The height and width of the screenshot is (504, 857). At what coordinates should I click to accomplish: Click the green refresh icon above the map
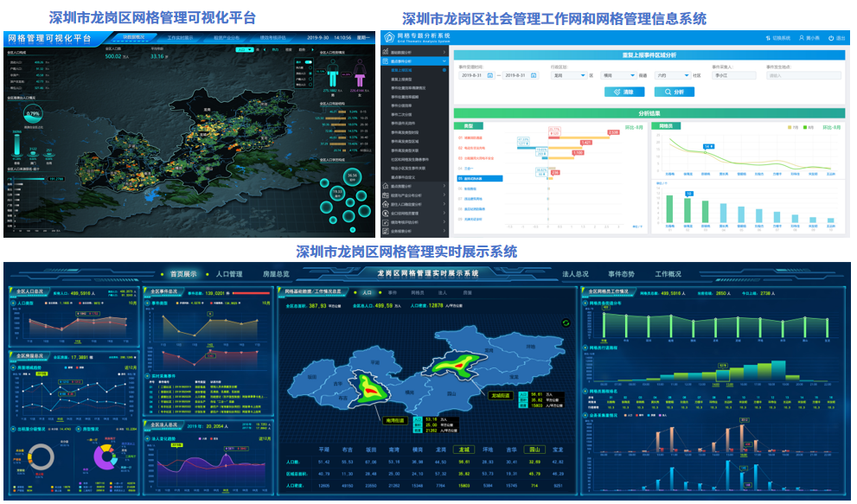pyautogui.click(x=566, y=323)
